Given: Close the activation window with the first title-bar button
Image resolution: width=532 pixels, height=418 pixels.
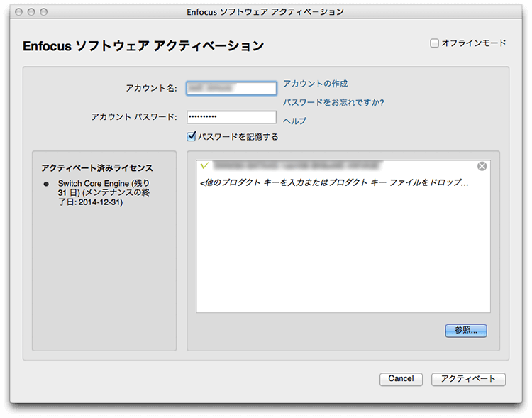Looking at the screenshot, I should [18, 12].
